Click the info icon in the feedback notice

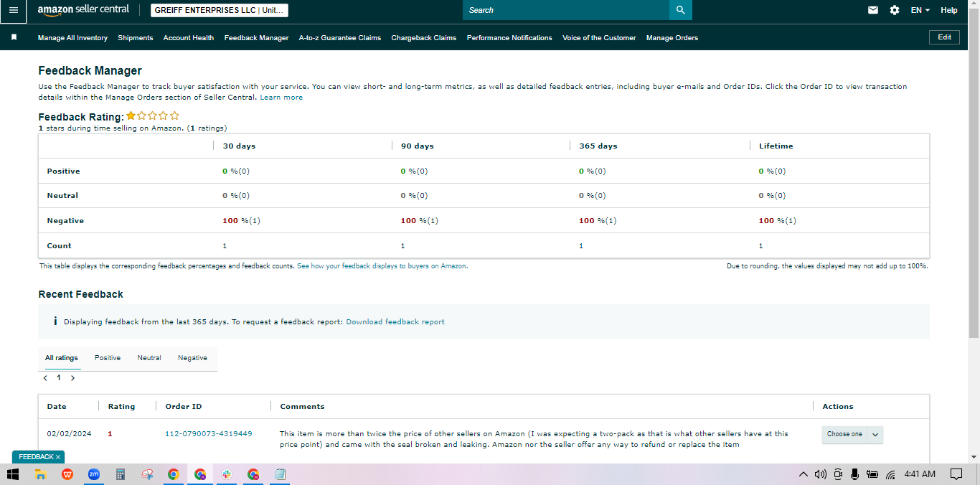pyautogui.click(x=55, y=321)
